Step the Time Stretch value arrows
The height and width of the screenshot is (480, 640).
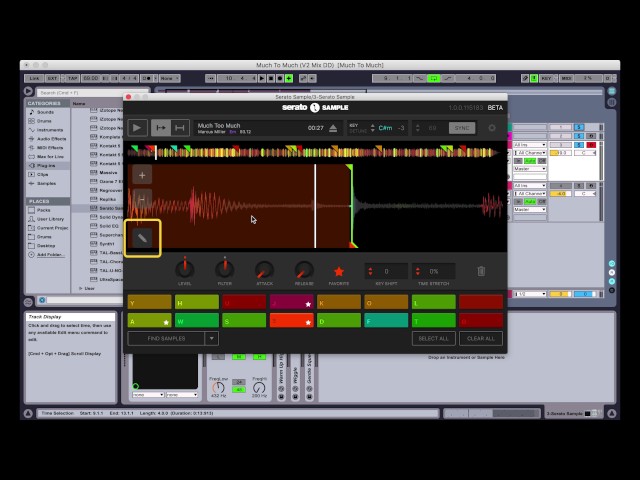(x=418, y=271)
